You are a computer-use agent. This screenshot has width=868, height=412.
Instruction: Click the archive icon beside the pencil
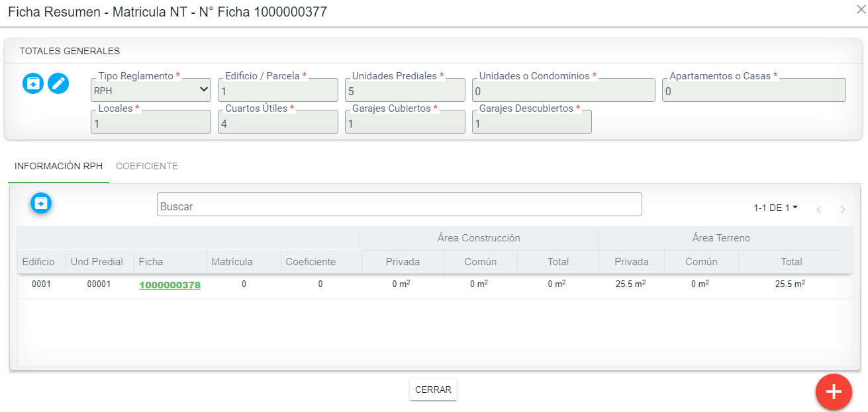33,83
